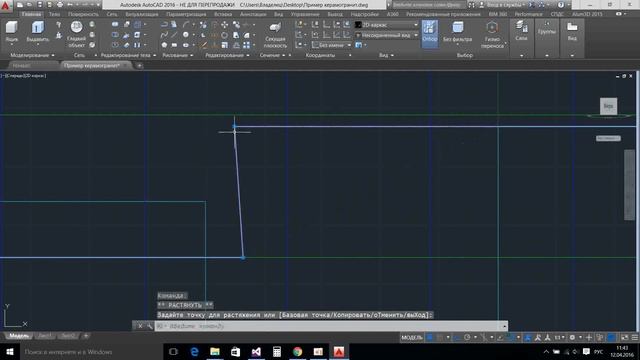Switch to the Surface (Поверхность) ribbon tab
640x360 pixels.
83,14
